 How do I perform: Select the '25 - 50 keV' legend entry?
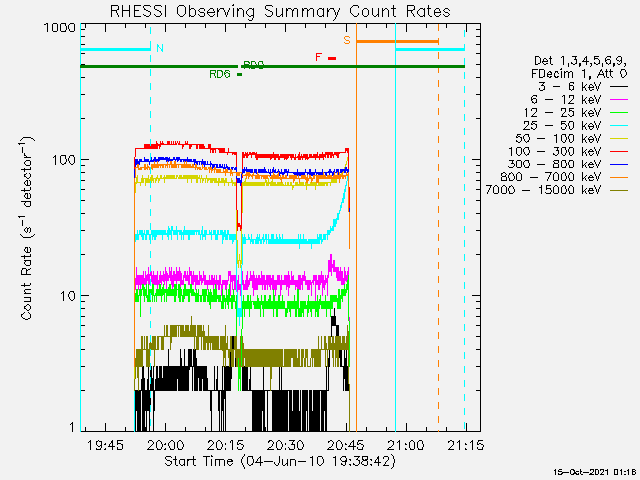[576, 125]
